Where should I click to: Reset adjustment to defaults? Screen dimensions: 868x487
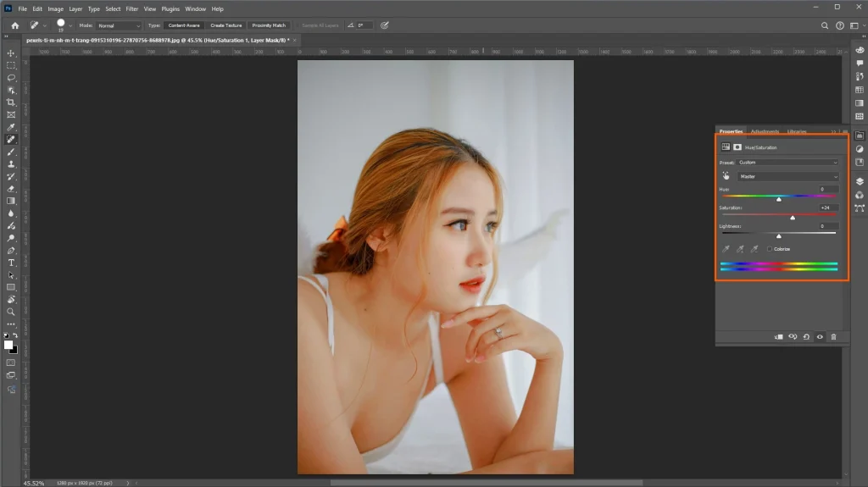[x=807, y=337]
